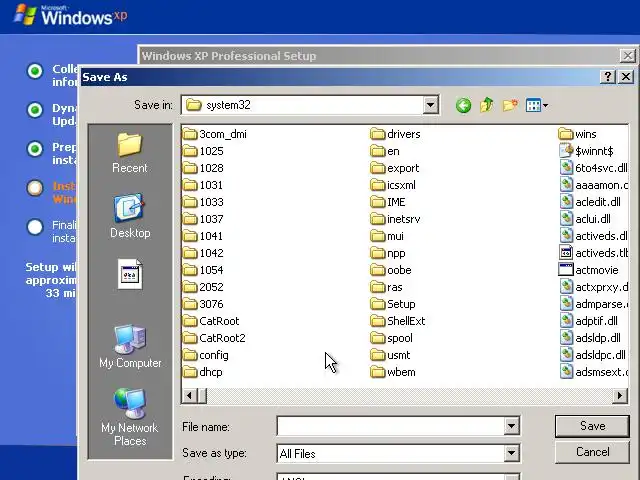Select the wins folder
Image resolution: width=640 pixels, height=480 pixels.
tap(578, 134)
